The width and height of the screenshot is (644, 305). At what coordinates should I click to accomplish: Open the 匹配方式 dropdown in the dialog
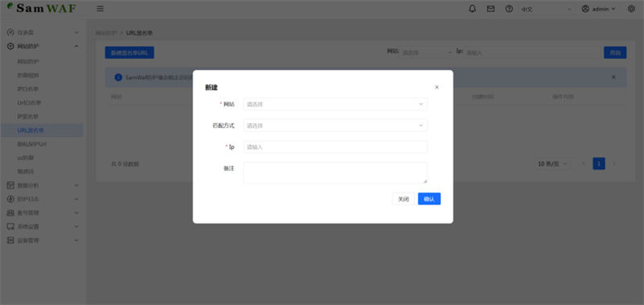tap(335, 126)
